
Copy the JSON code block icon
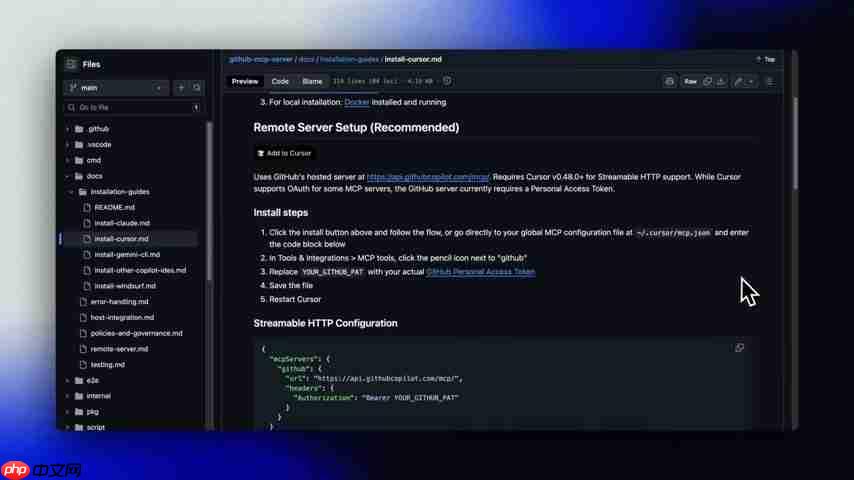tap(739, 348)
